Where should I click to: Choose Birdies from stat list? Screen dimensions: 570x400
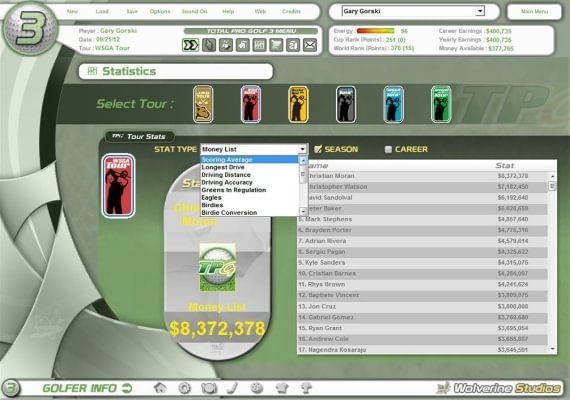pyautogui.click(x=249, y=205)
